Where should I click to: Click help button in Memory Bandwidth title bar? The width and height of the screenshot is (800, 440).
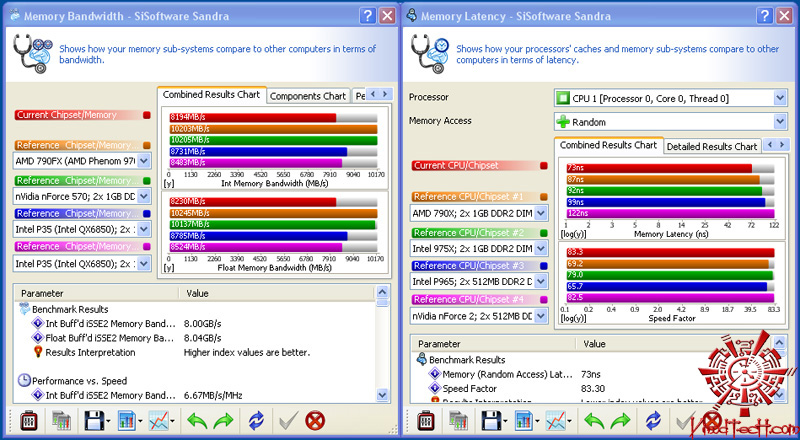pyautogui.click(x=367, y=16)
